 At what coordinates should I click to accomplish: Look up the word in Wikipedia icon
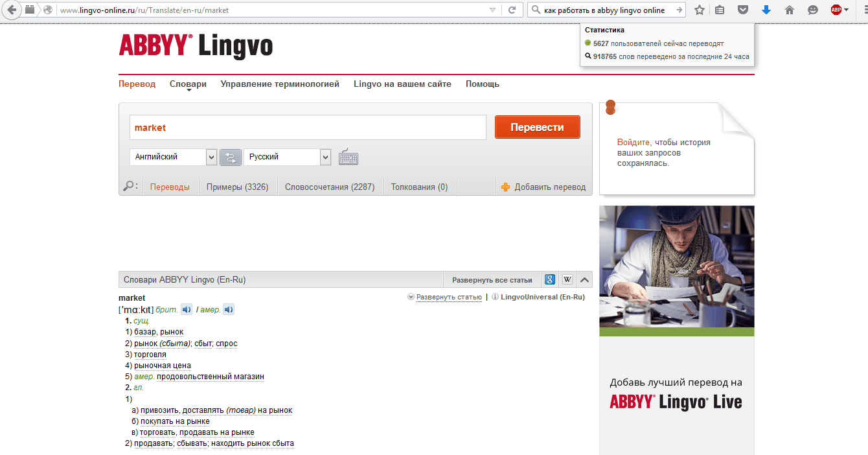(567, 280)
